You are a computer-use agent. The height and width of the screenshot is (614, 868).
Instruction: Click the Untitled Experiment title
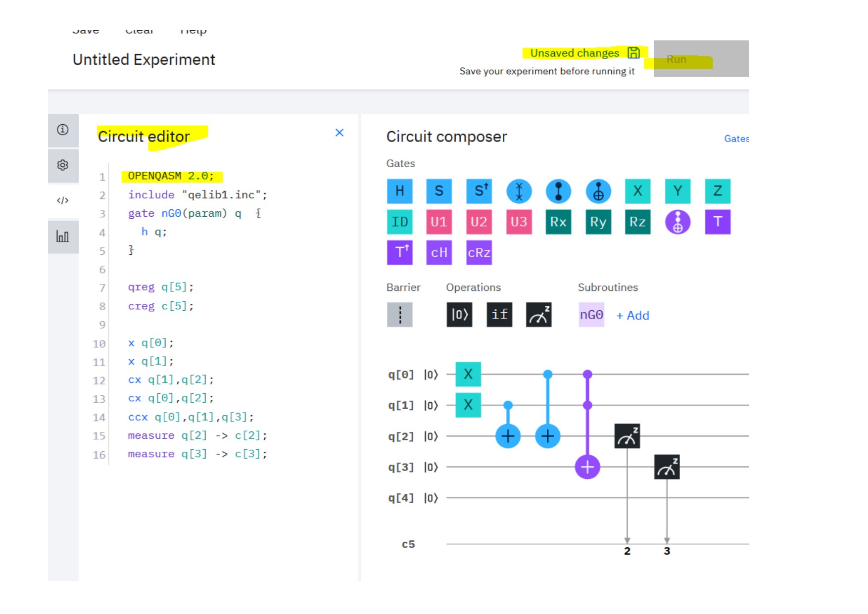click(x=144, y=60)
